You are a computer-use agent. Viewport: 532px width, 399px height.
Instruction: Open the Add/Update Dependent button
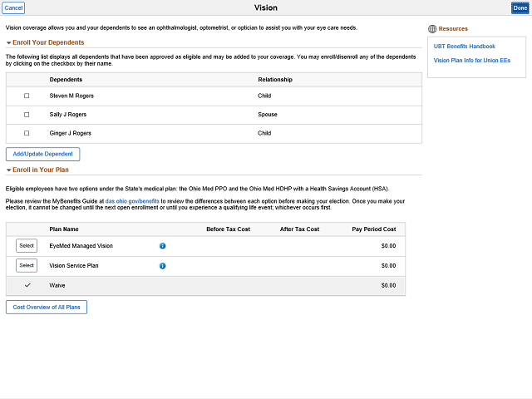(x=42, y=154)
